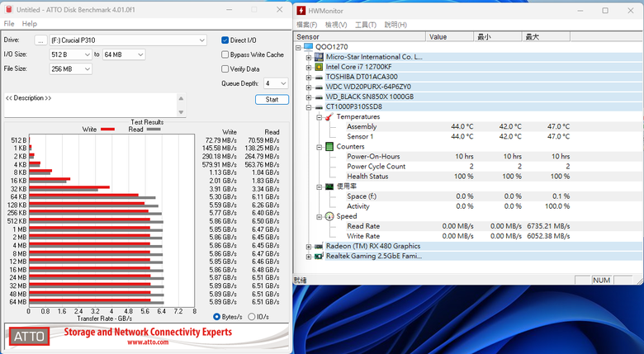The height and width of the screenshot is (354, 644).
Task: Click the Value column header
Action: pos(450,37)
